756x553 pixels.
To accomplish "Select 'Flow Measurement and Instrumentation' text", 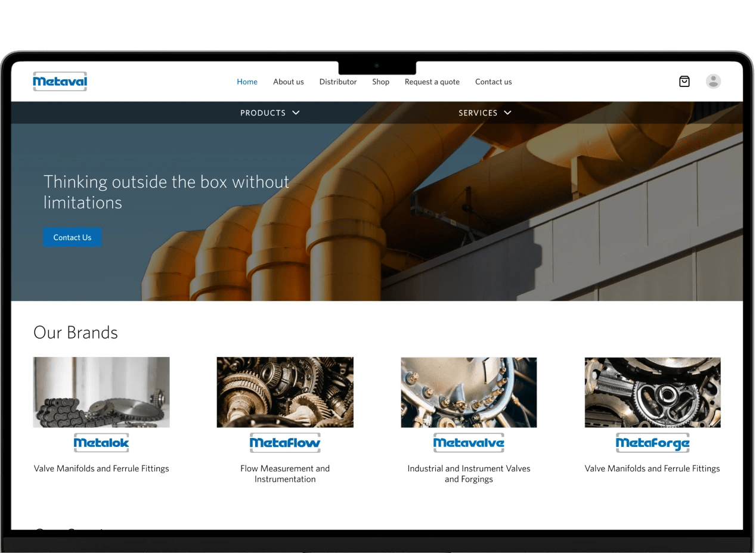I will tap(285, 474).
